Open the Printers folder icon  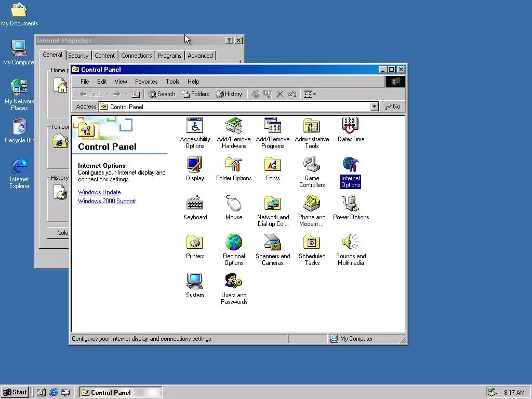[195, 247]
